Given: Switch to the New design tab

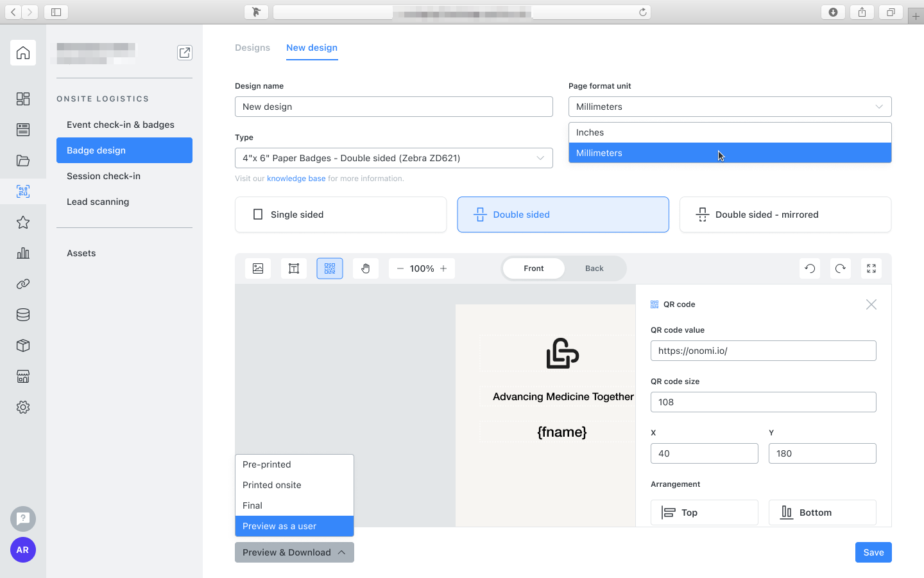Looking at the screenshot, I should pyautogui.click(x=312, y=48).
